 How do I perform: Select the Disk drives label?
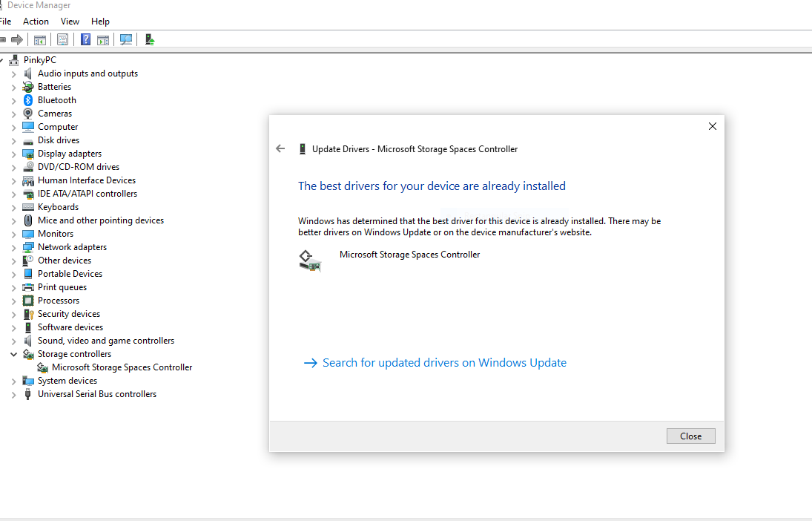coord(59,140)
